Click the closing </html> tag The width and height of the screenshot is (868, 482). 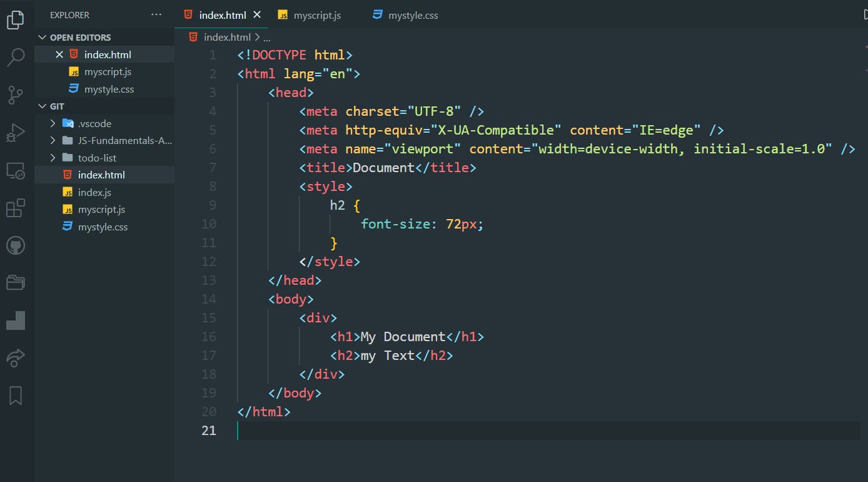[x=264, y=412]
